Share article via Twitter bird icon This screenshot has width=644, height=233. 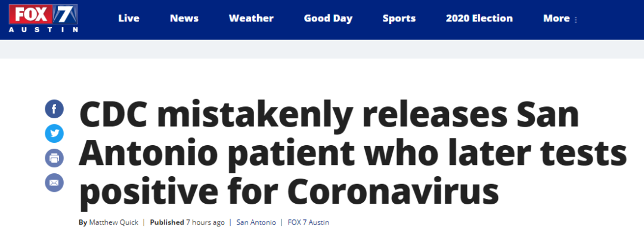[54, 133]
